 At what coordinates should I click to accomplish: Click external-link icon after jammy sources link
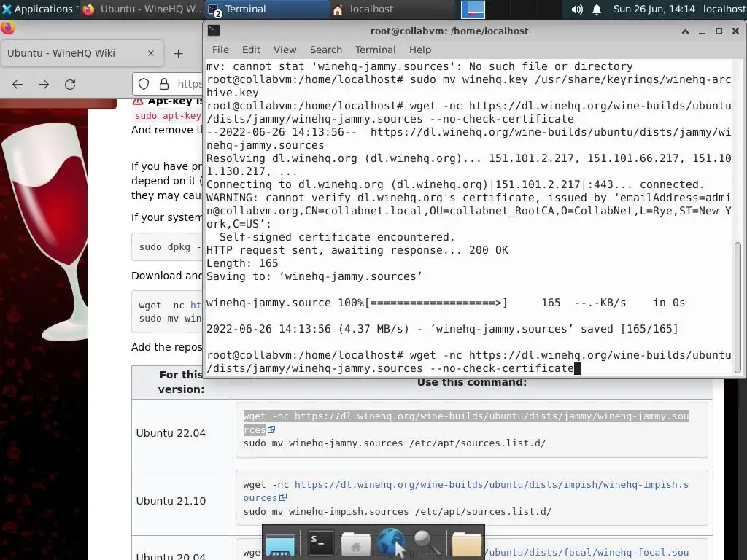[271, 429]
